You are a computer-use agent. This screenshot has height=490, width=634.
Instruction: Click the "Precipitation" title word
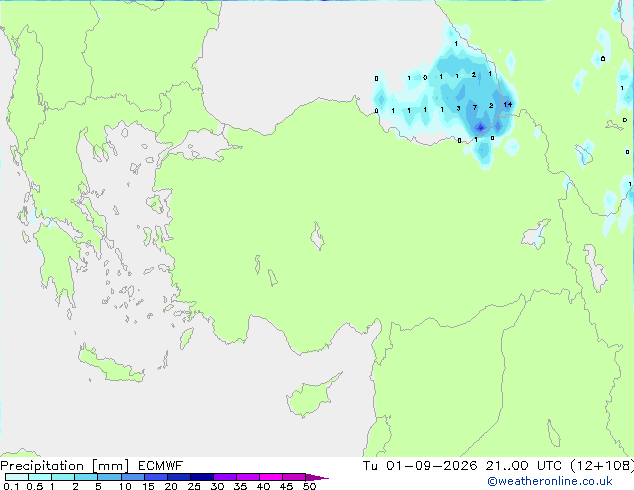coord(42,466)
